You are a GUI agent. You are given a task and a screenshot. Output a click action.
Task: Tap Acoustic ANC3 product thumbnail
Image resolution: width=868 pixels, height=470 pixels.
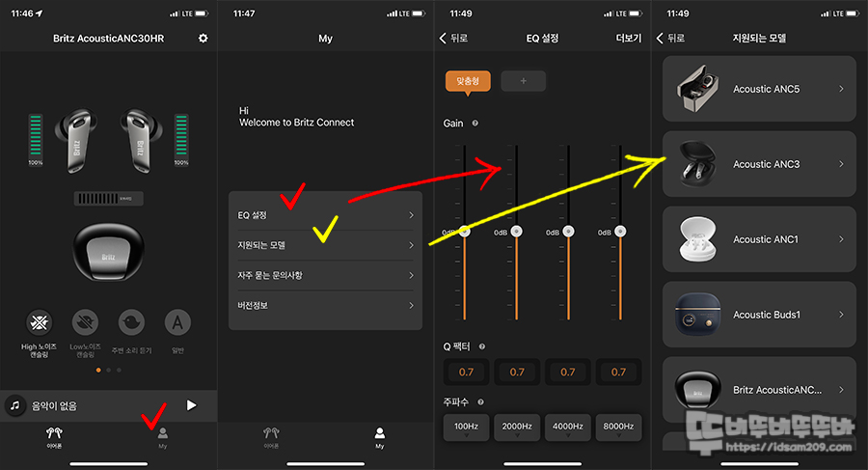[698, 163]
